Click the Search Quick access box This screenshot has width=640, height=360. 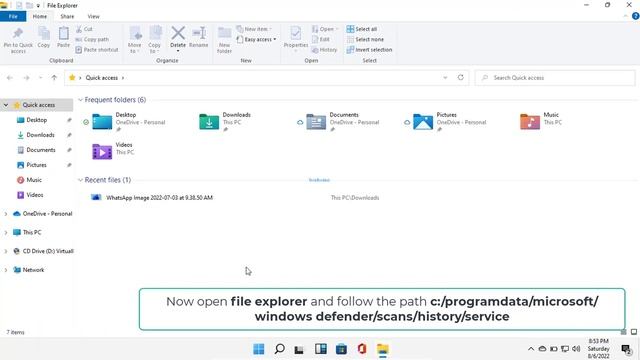point(555,78)
